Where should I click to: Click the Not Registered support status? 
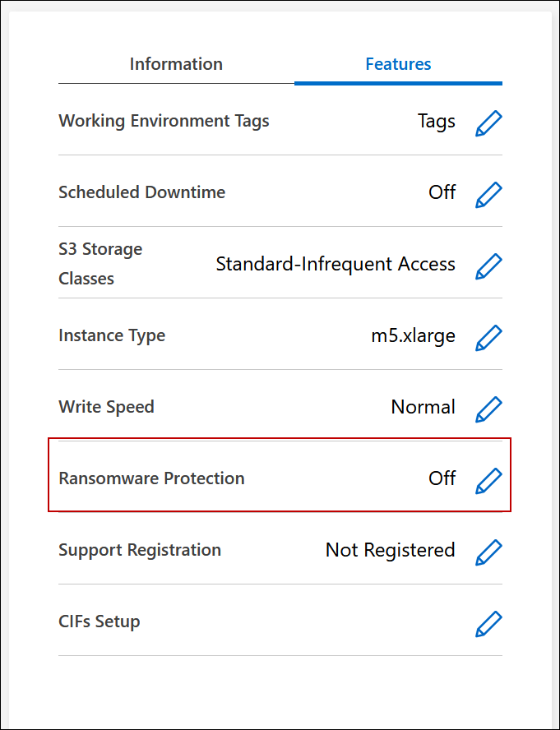390,550
